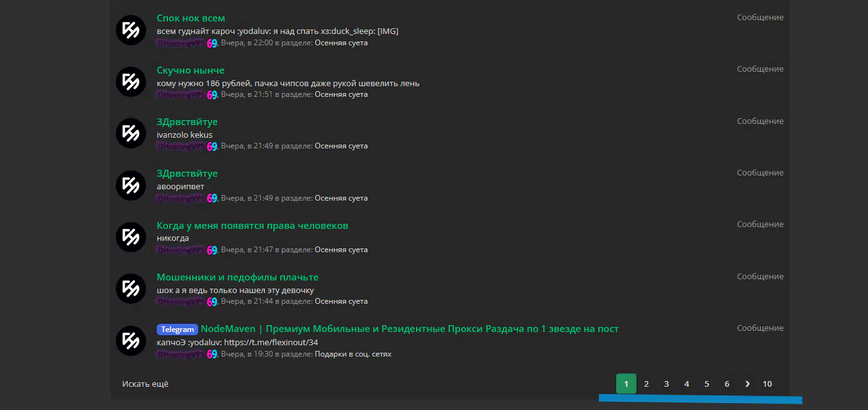868x410 pixels.
Task: Click 'Искать ещё' to search more
Action: pyautogui.click(x=145, y=384)
